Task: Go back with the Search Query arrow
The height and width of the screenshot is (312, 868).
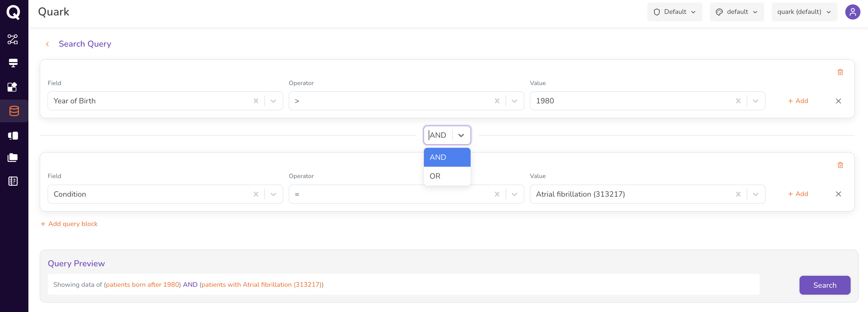Action: click(x=48, y=44)
